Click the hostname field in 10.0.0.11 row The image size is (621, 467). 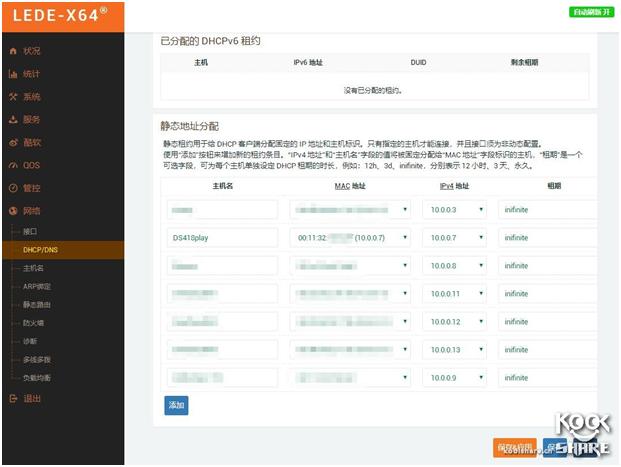pos(222,294)
